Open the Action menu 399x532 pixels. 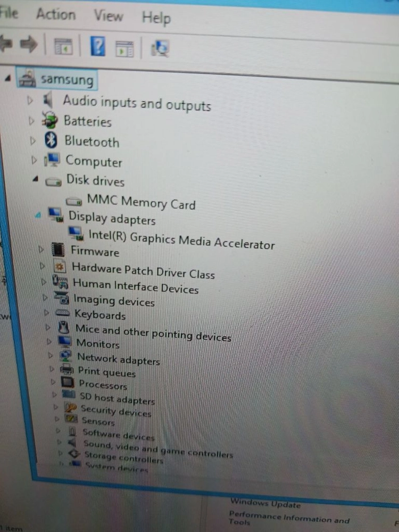point(56,14)
